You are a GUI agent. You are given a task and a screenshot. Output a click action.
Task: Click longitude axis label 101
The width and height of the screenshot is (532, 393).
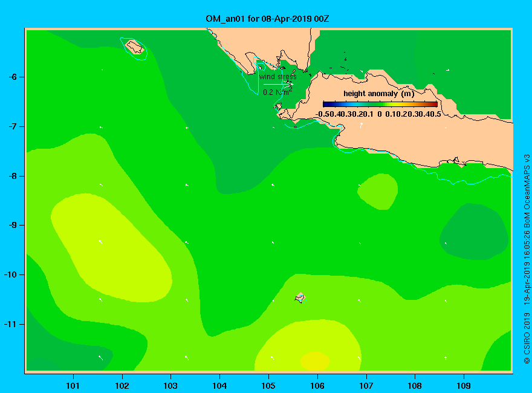(73, 386)
